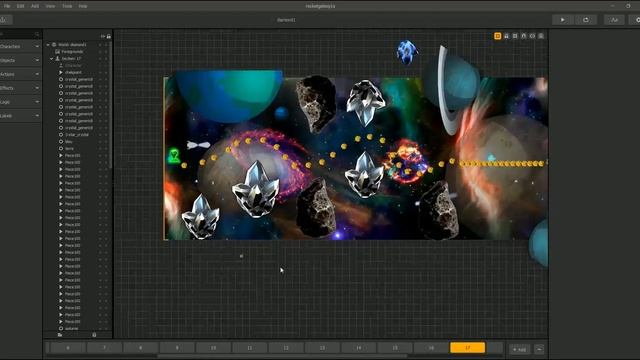This screenshot has width=640, height=360.
Task: Toggle visibility of the World row
Action: [100, 44]
